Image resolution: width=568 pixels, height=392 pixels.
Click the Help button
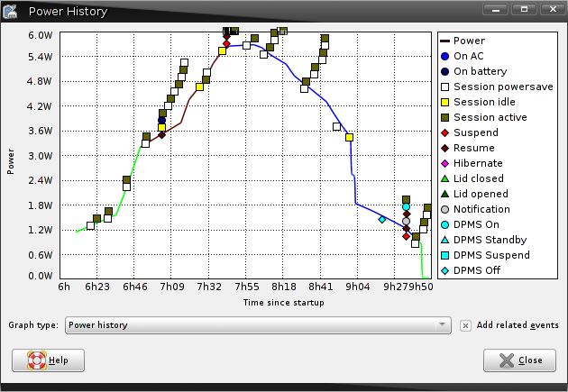click(x=49, y=360)
